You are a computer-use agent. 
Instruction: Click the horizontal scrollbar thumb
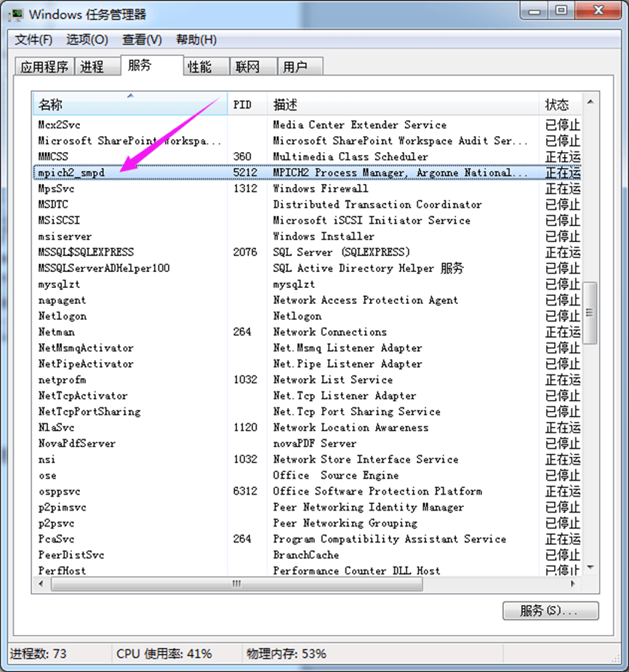tap(236, 584)
